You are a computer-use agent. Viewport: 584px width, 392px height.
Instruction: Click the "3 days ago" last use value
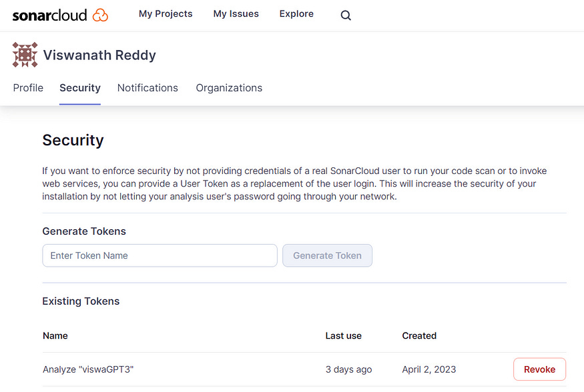click(x=348, y=370)
